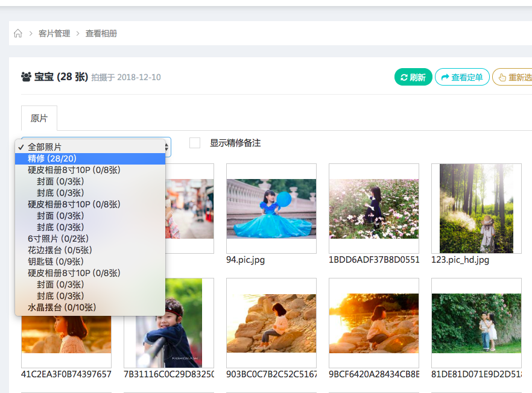Select the checked 全部照片 option
Screen dimensions: 532x393
pos(90,146)
